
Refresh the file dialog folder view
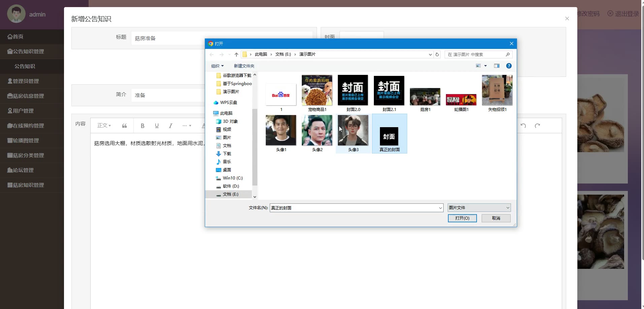click(437, 54)
